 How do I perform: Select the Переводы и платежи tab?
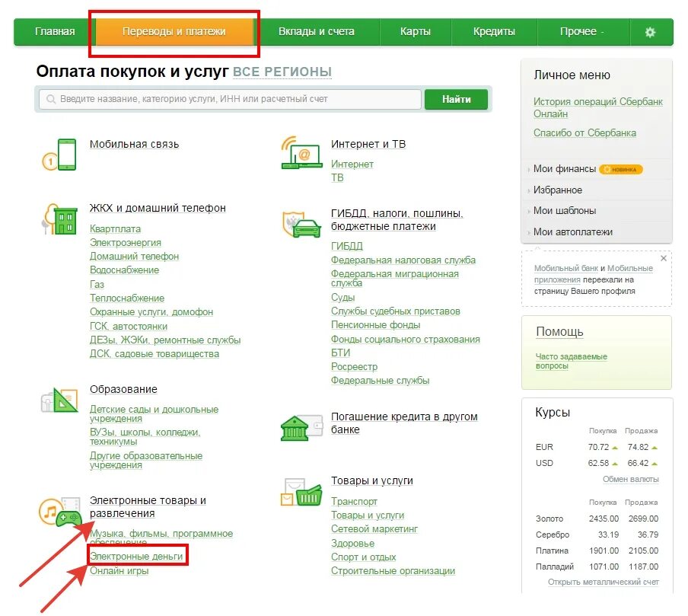[174, 32]
